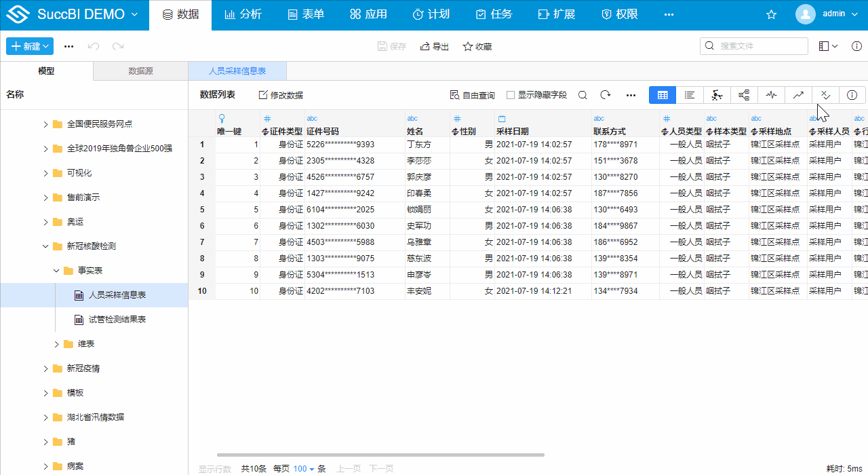Click the search magnifier icon above the table
Viewport: 868px width, 475px height.
click(x=583, y=95)
